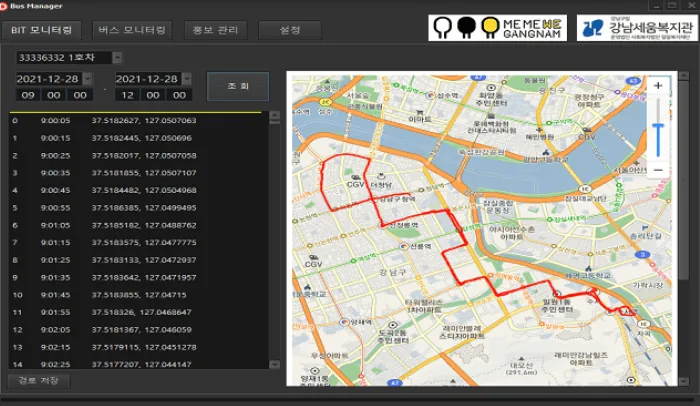Click the blue map zoom slider handle
The image size is (700, 406).
pyautogui.click(x=658, y=127)
